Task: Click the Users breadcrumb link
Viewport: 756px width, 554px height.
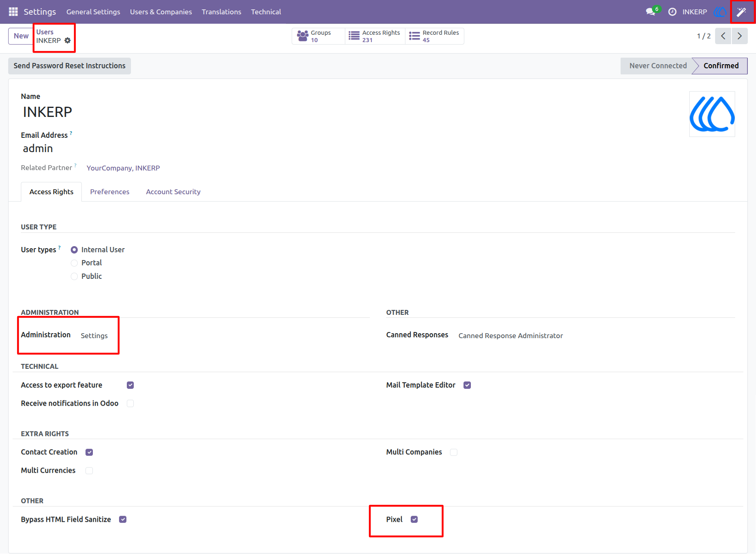Action: [x=45, y=32]
